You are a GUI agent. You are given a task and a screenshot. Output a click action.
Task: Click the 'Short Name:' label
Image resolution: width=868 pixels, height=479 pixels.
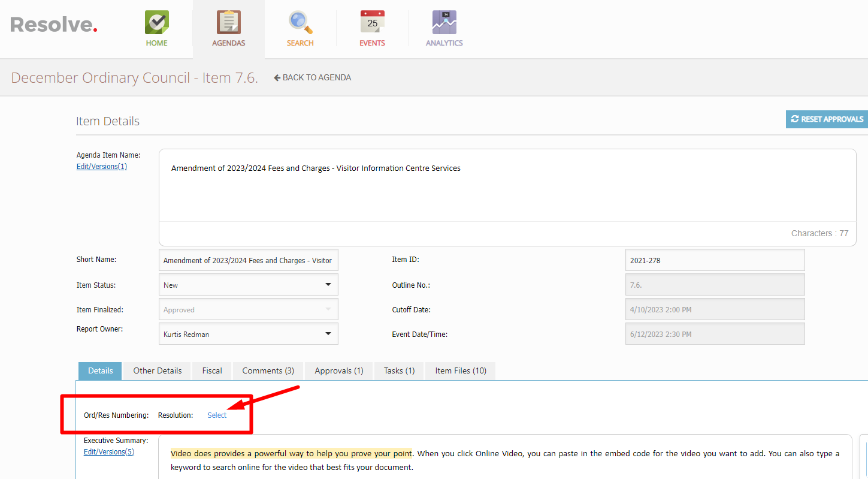pyautogui.click(x=96, y=260)
